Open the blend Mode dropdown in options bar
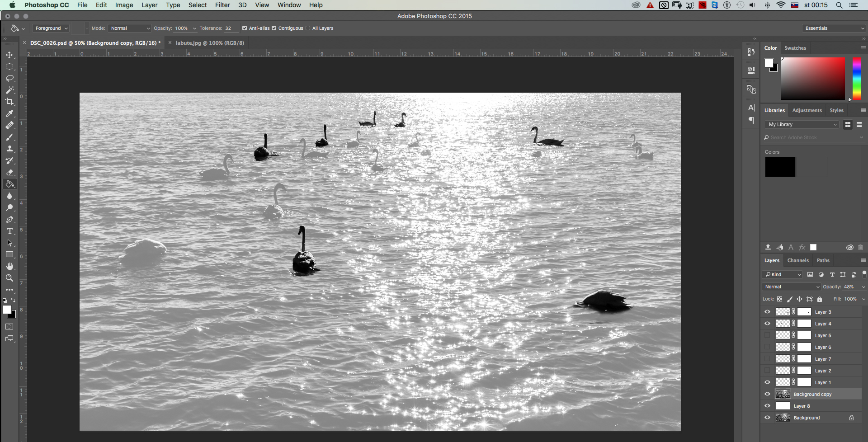The image size is (868, 442). click(x=129, y=28)
